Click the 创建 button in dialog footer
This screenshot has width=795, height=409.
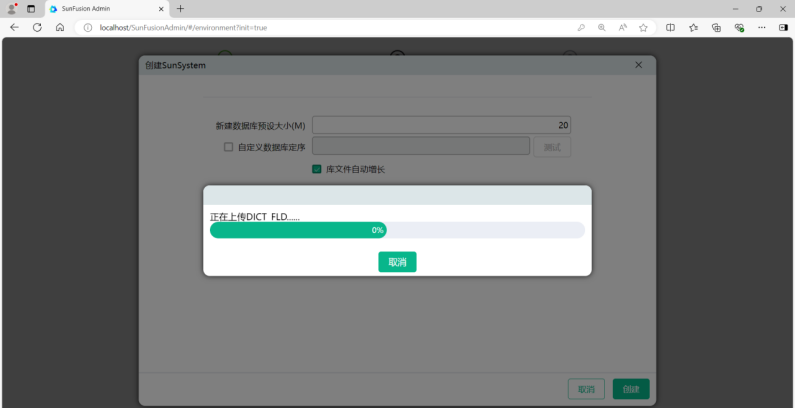tap(631, 389)
